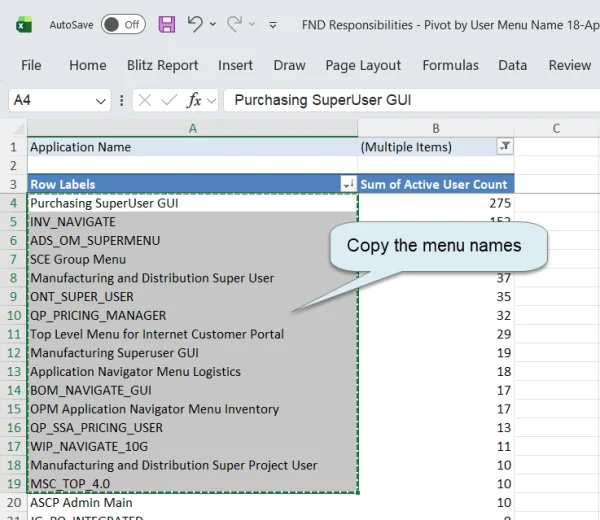The image size is (600, 520).
Task: Select OPM Application Navigator Menu Inventory cell
Action: coord(192,409)
